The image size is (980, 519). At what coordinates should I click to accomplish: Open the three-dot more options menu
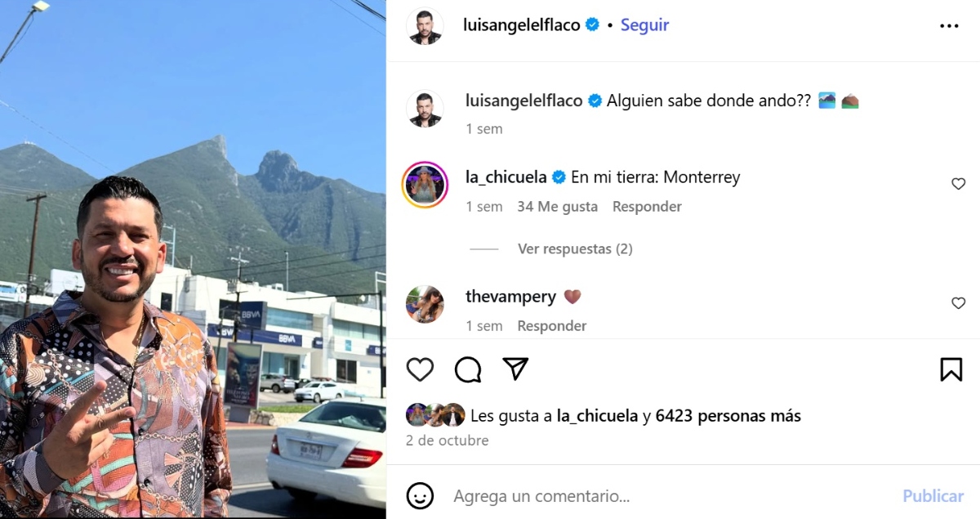click(x=949, y=26)
